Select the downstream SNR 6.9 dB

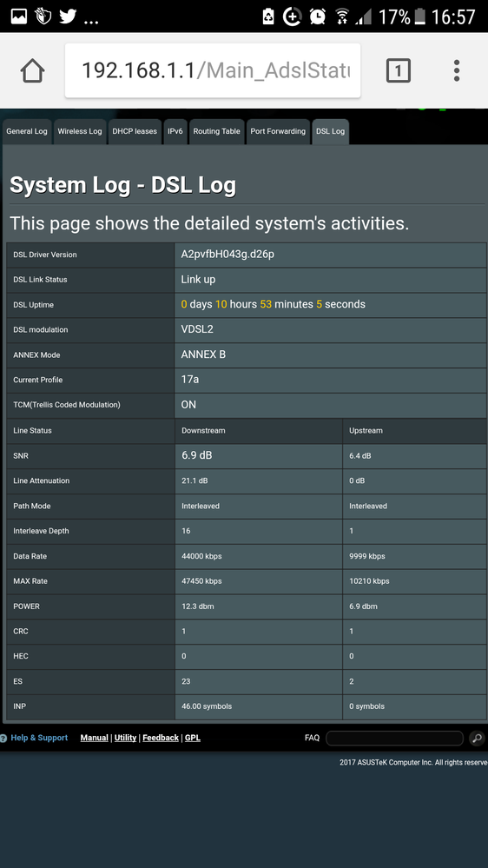coord(197,455)
